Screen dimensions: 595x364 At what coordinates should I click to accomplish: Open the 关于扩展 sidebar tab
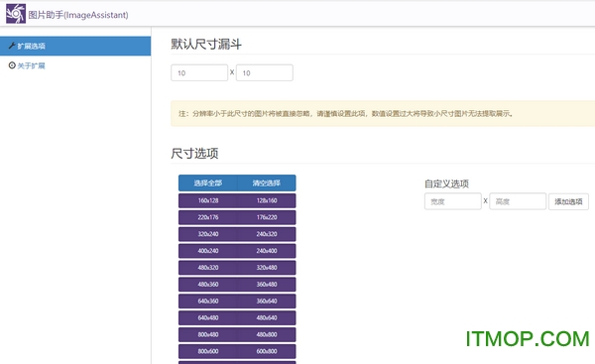click(x=75, y=65)
